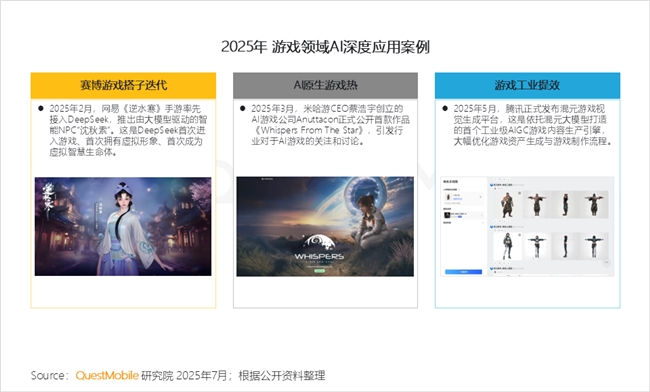Click the text 根据公开资料整理
Viewport: 650px width, 392px height.
click(x=282, y=375)
